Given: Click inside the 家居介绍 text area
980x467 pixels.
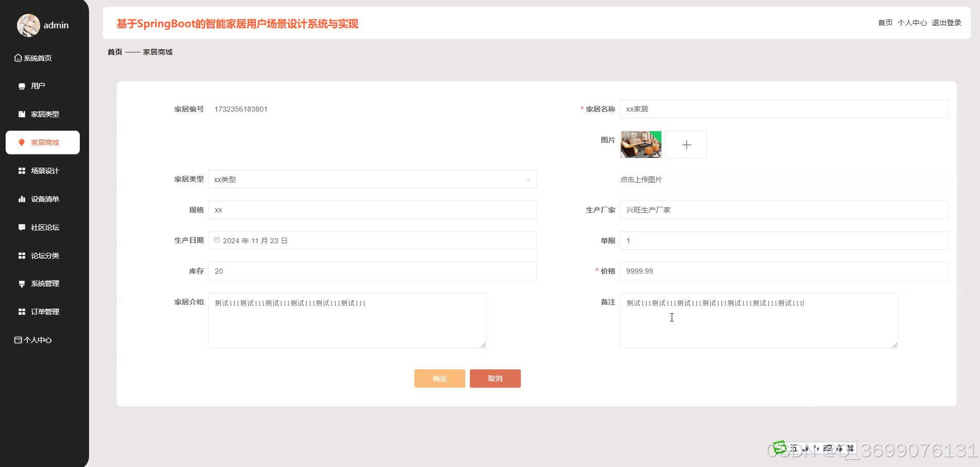Looking at the screenshot, I should point(347,320).
